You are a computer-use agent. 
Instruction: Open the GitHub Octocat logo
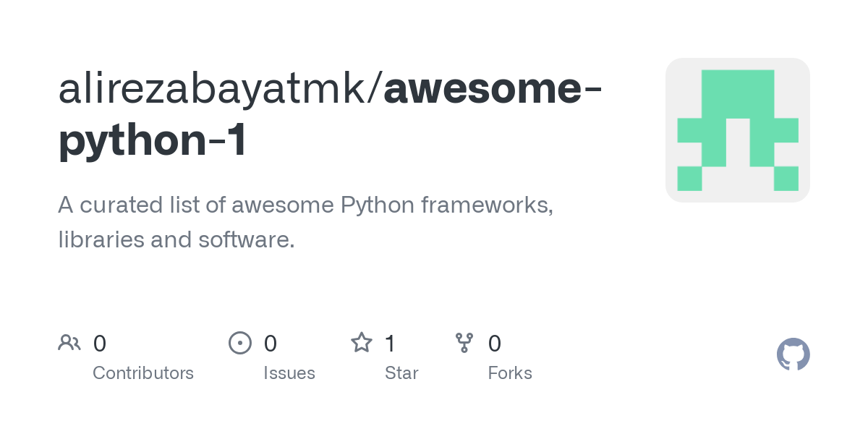[x=793, y=354]
